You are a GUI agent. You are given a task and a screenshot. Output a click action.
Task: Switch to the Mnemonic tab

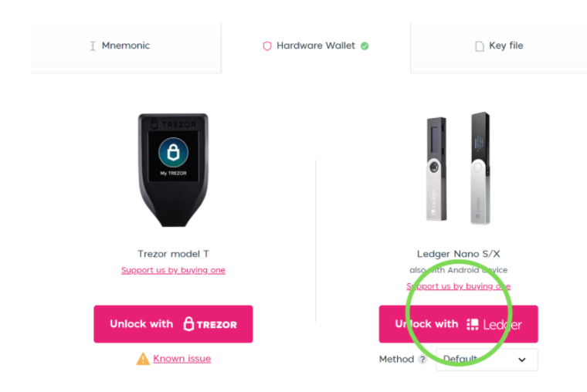[125, 46]
